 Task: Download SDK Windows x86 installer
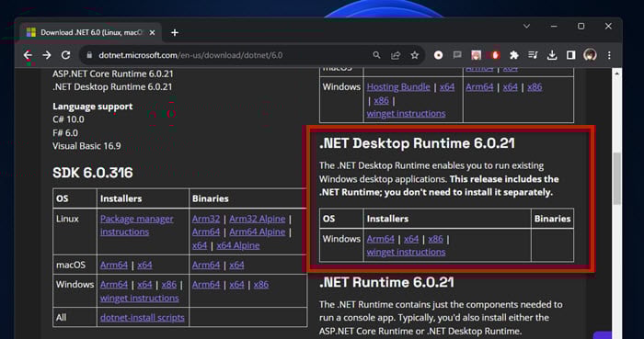point(168,285)
